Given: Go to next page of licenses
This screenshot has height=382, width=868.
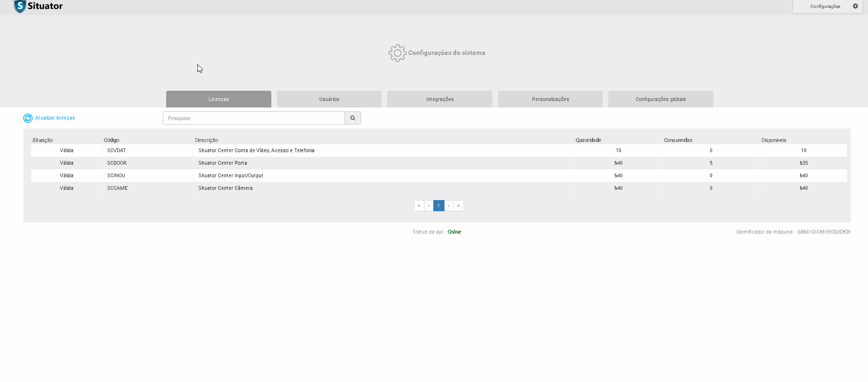Looking at the screenshot, I should click(449, 206).
